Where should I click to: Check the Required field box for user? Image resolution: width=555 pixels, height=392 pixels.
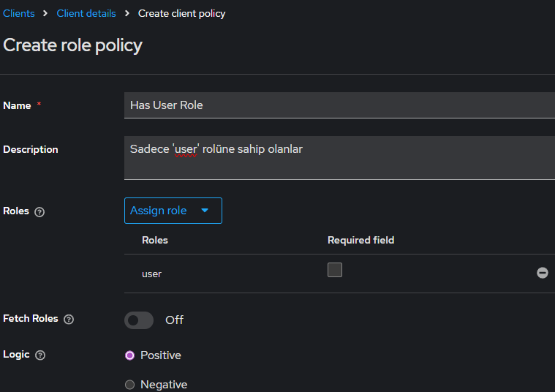[x=335, y=270]
